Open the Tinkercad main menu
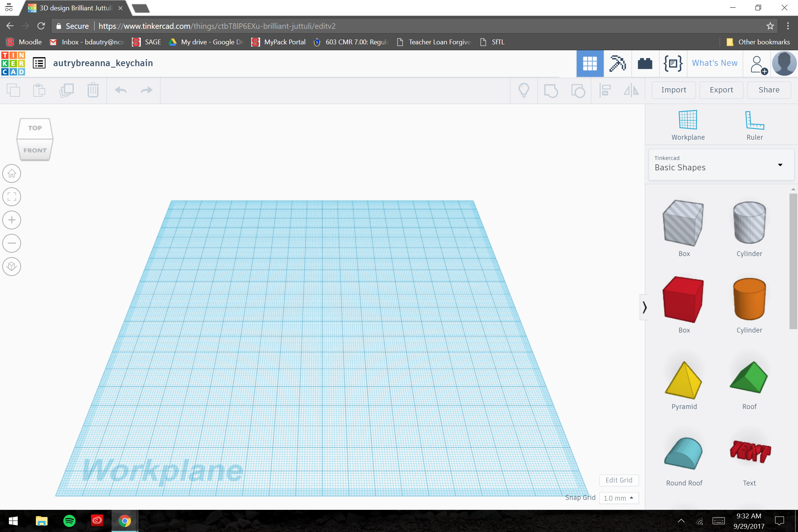 [x=39, y=63]
